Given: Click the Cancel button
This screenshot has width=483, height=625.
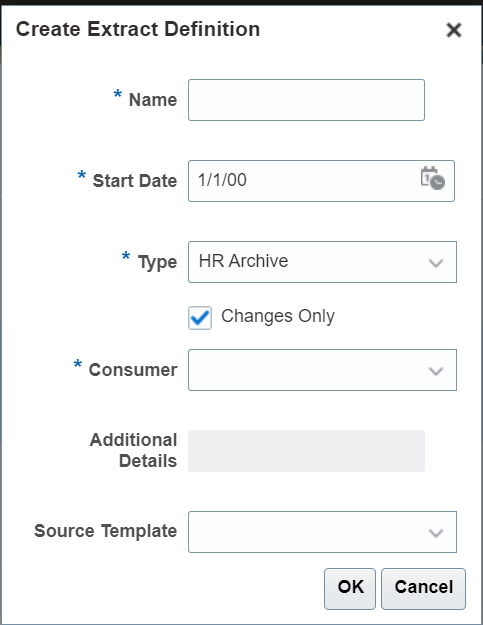Looking at the screenshot, I should click(423, 588).
